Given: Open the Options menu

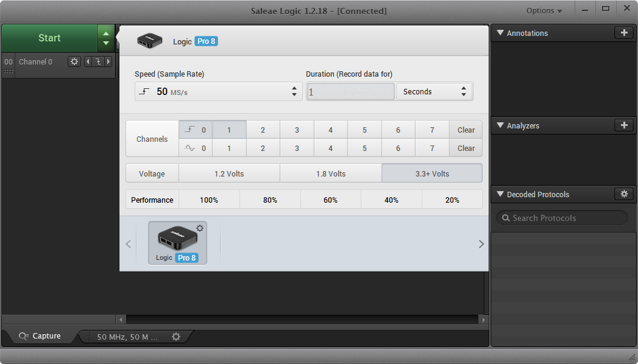Looking at the screenshot, I should pos(544,11).
